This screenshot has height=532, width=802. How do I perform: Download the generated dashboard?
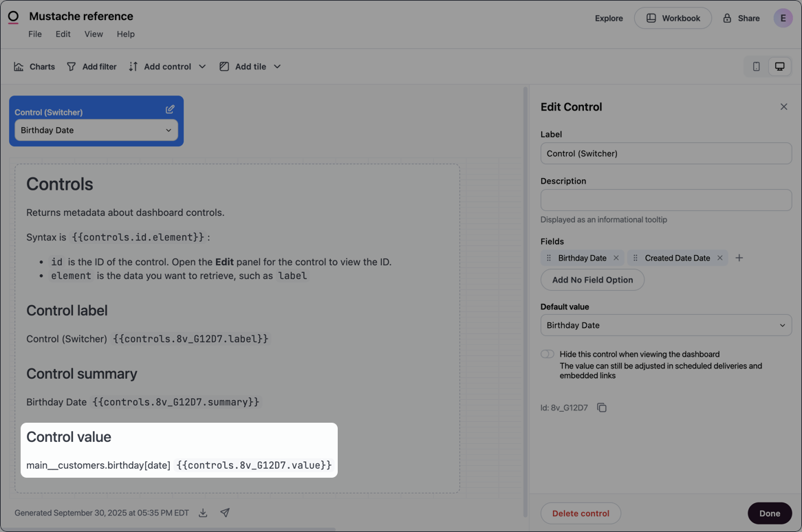click(x=202, y=513)
